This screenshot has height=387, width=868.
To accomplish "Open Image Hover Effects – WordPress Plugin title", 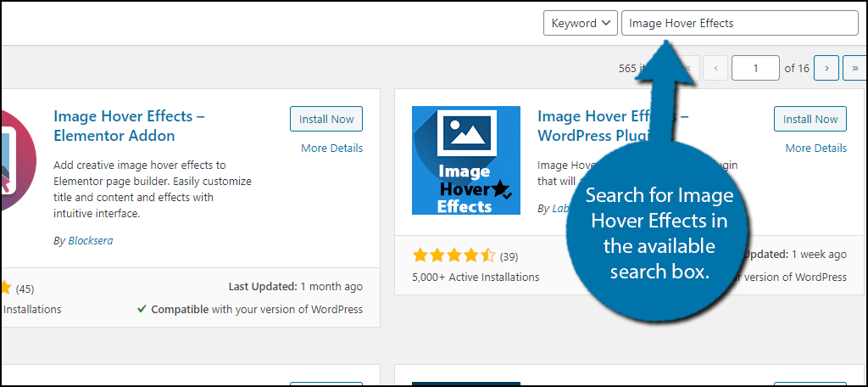I will (x=613, y=126).
